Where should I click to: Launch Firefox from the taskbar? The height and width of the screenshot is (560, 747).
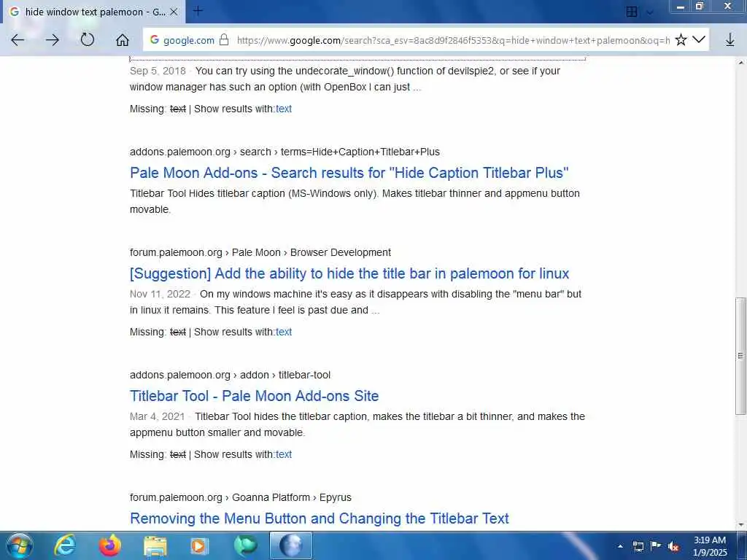(109, 545)
